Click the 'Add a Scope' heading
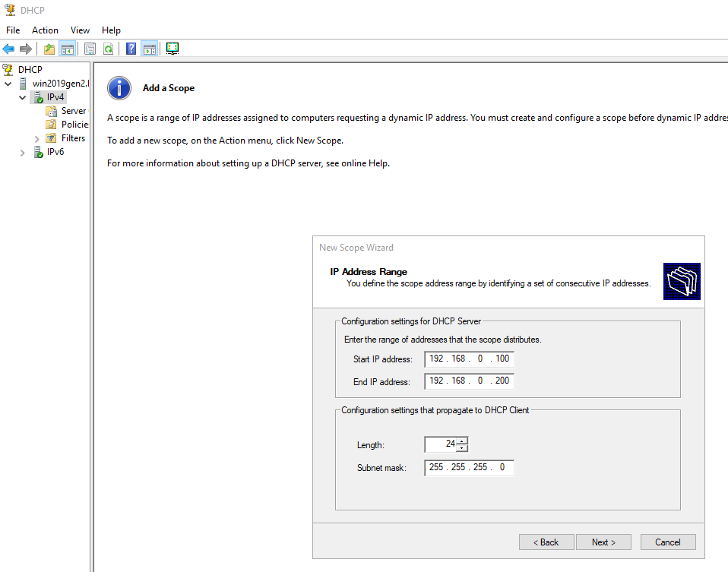The height and width of the screenshot is (572, 728). [x=169, y=88]
